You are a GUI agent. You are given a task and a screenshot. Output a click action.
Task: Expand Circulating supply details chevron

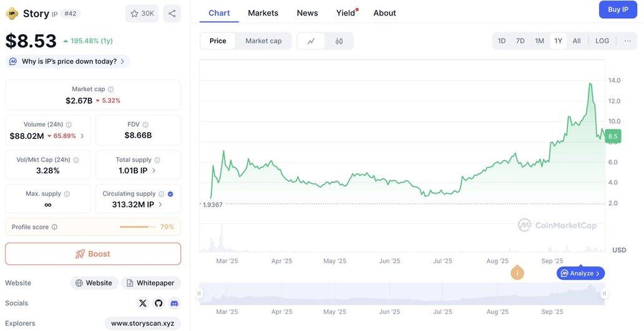point(160,204)
